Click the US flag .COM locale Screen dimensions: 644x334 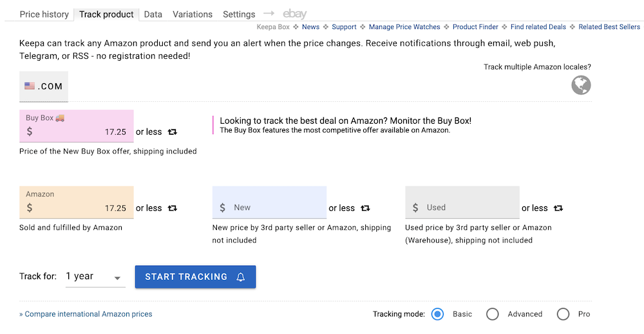[44, 86]
